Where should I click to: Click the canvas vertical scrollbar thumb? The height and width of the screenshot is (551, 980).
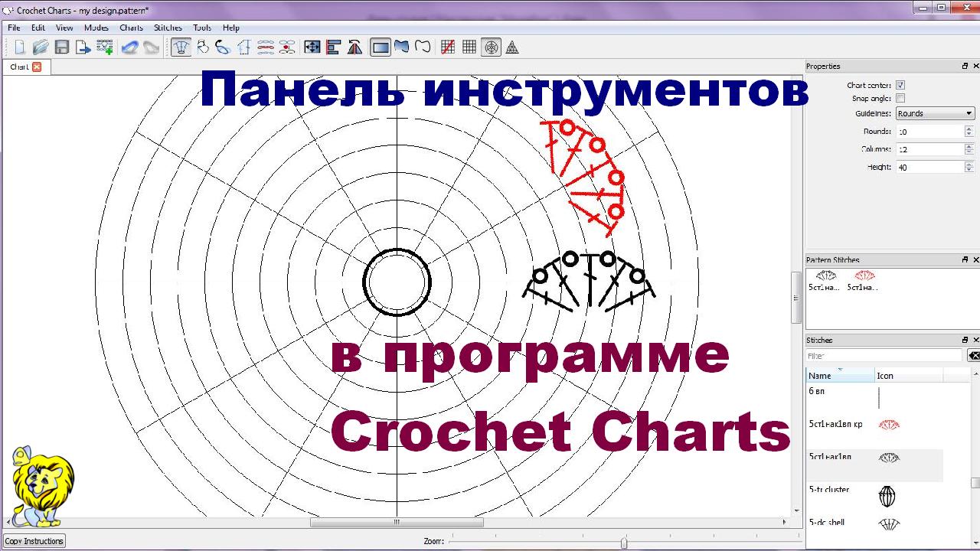click(797, 297)
